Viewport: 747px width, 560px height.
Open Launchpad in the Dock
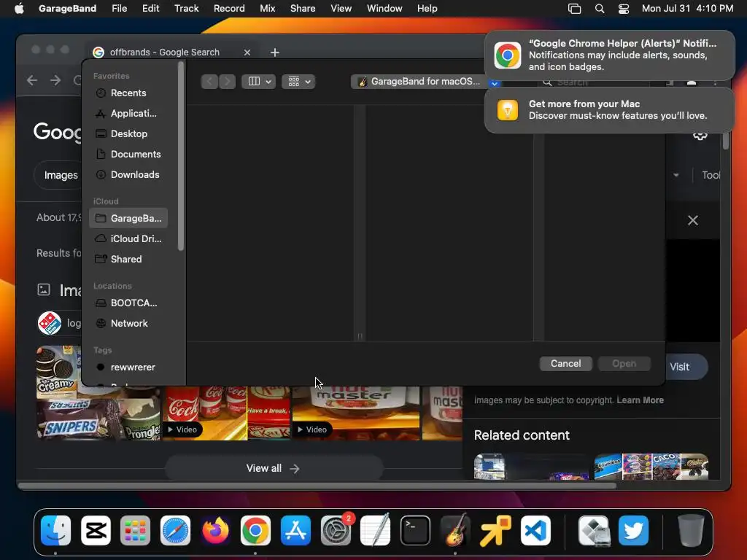(x=135, y=530)
